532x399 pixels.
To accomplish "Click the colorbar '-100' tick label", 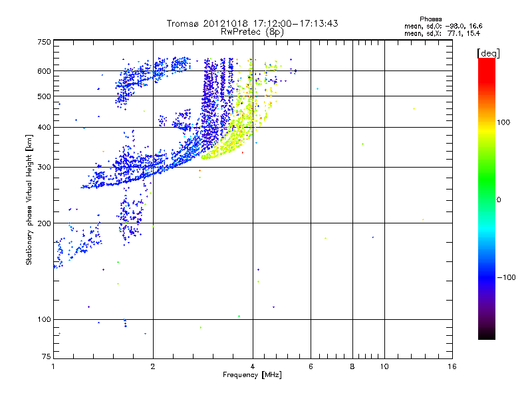I will [x=506, y=277].
